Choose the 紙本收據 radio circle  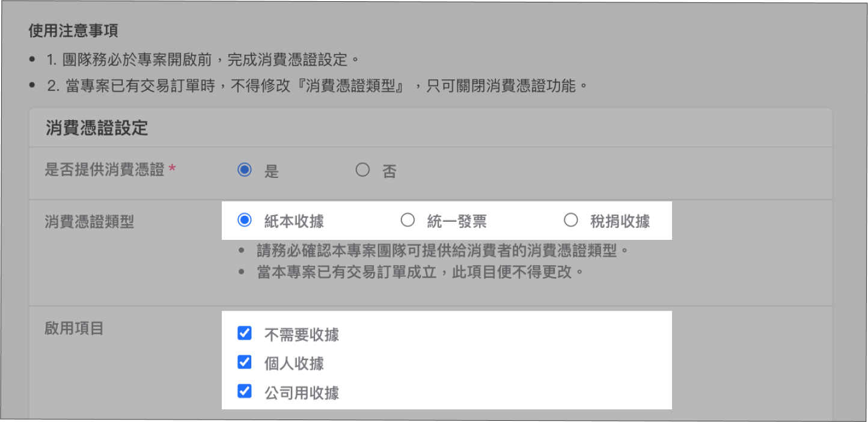[x=244, y=221]
